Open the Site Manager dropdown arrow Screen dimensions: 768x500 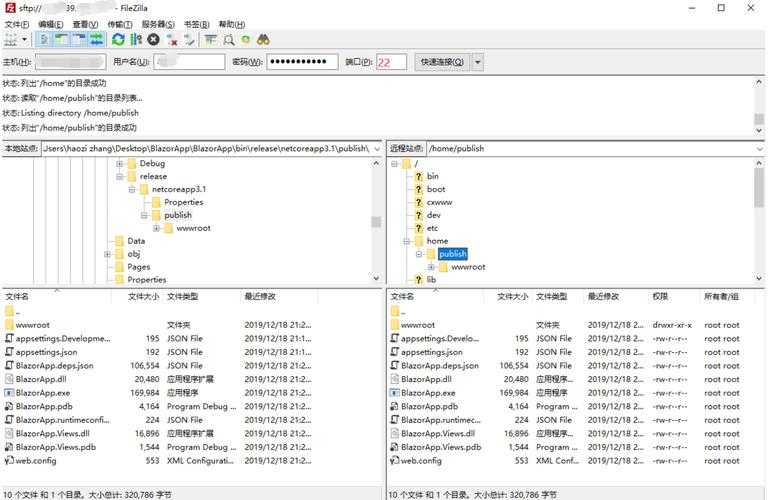tap(24, 40)
